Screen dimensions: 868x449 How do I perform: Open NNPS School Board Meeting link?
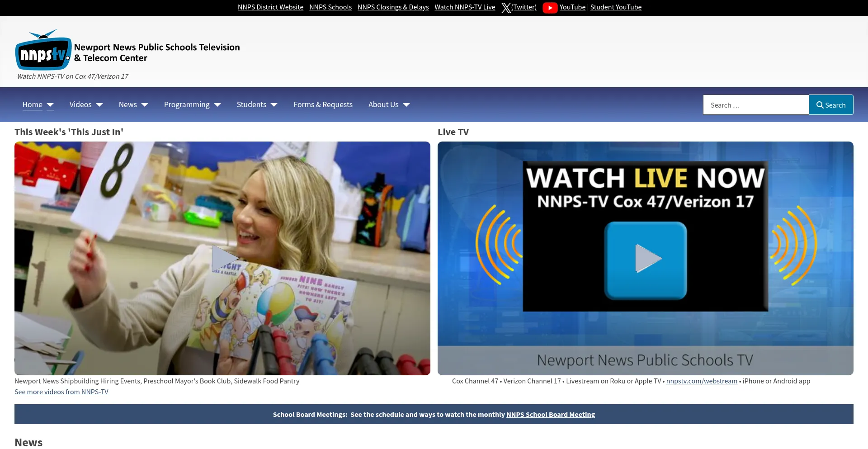[x=551, y=415]
